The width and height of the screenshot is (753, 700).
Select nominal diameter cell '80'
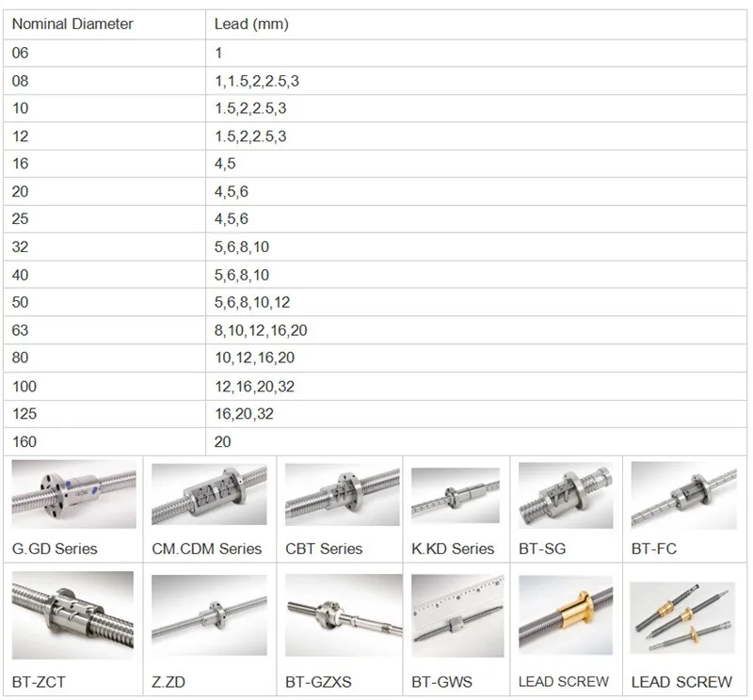tap(104, 358)
